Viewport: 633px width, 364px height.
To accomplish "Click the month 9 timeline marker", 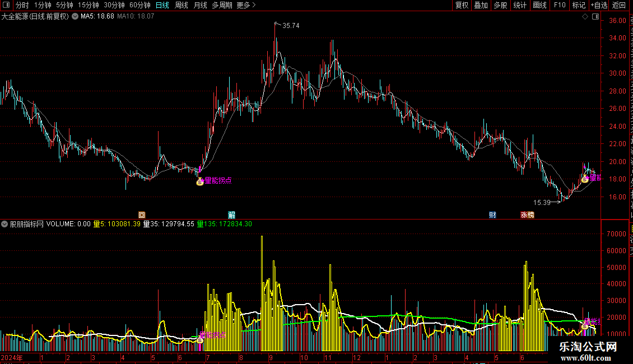I will coord(271,357).
